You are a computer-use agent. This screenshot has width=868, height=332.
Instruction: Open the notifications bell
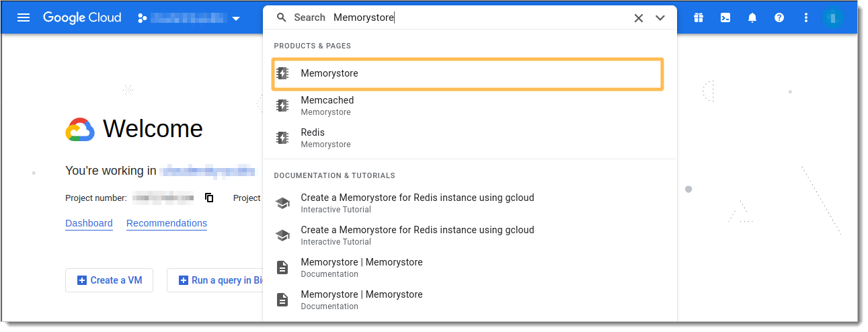pyautogui.click(x=752, y=18)
